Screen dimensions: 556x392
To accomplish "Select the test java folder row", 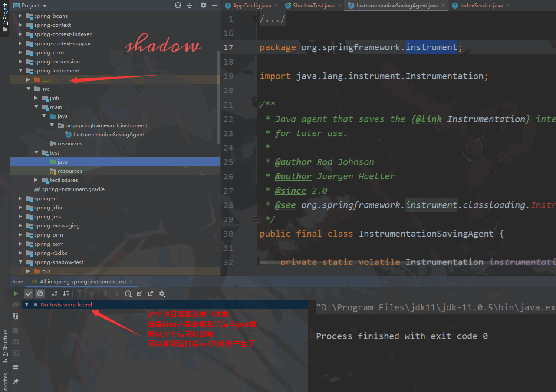I will [x=115, y=162].
